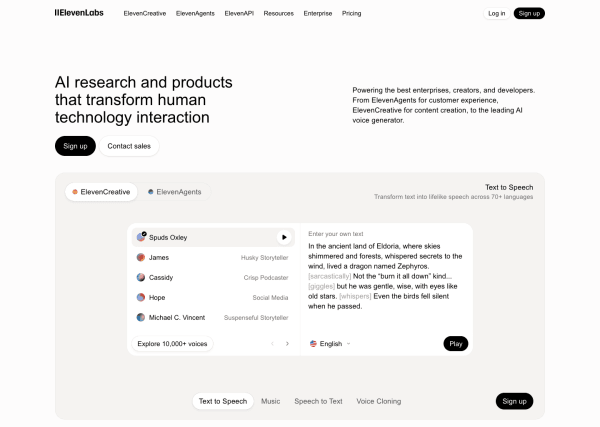This screenshot has width=600, height=427.
Task: Click the ElevenAgents tab blue dot icon
Action: click(x=151, y=192)
